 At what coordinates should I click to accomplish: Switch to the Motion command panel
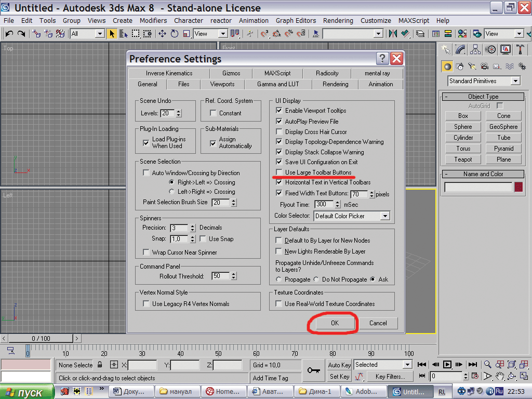pos(490,50)
